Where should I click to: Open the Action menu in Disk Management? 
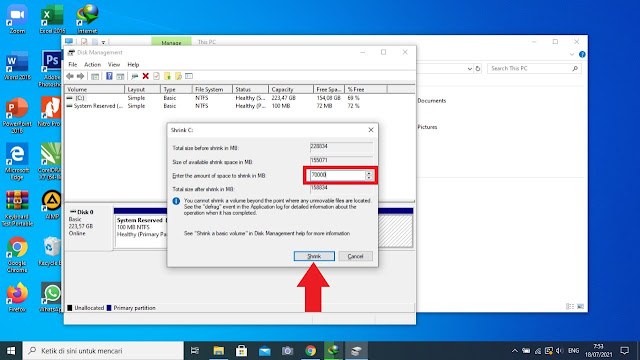(x=92, y=64)
